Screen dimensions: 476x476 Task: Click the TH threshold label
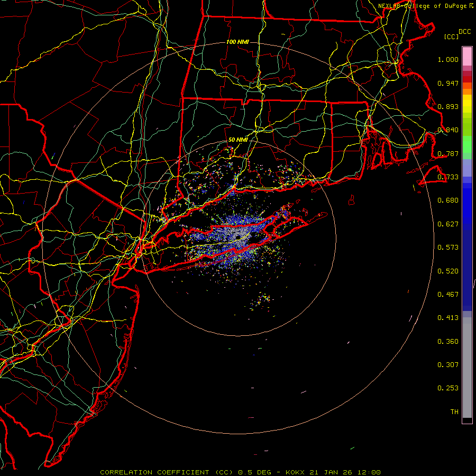454,412
